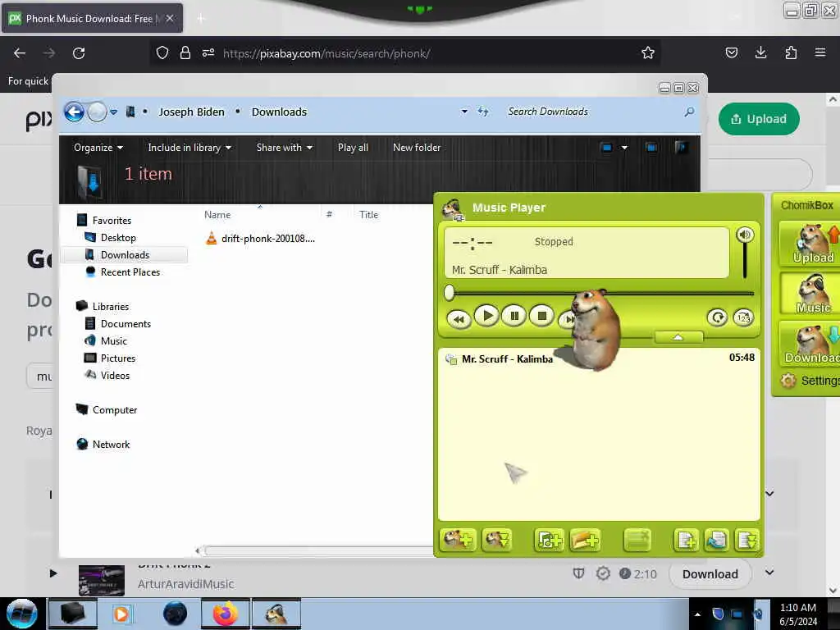Image resolution: width=840 pixels, height=630 pixels.
Task: Open the Documents library
Action: coord(118,323)
